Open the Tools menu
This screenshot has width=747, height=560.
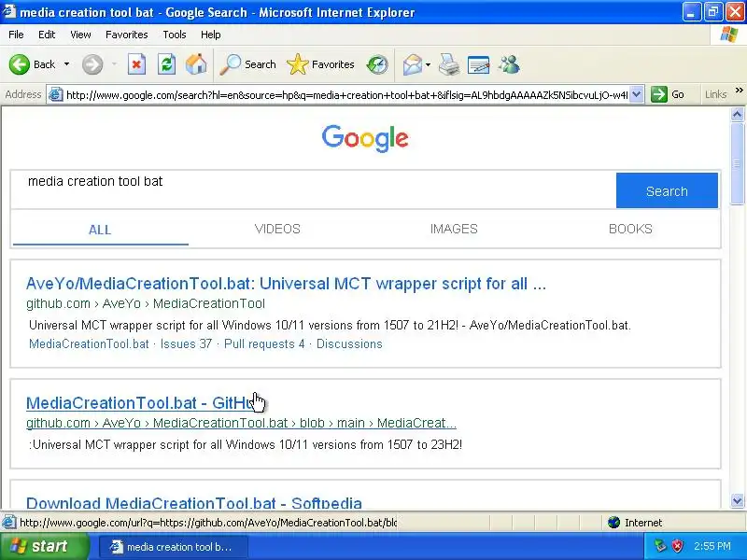tap(175, 35)
